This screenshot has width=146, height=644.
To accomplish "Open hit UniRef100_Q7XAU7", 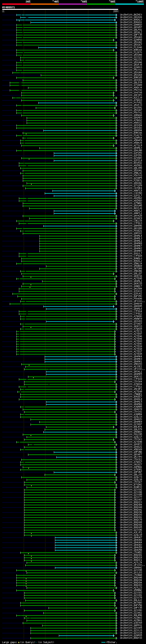I will (x=131, y=324).
